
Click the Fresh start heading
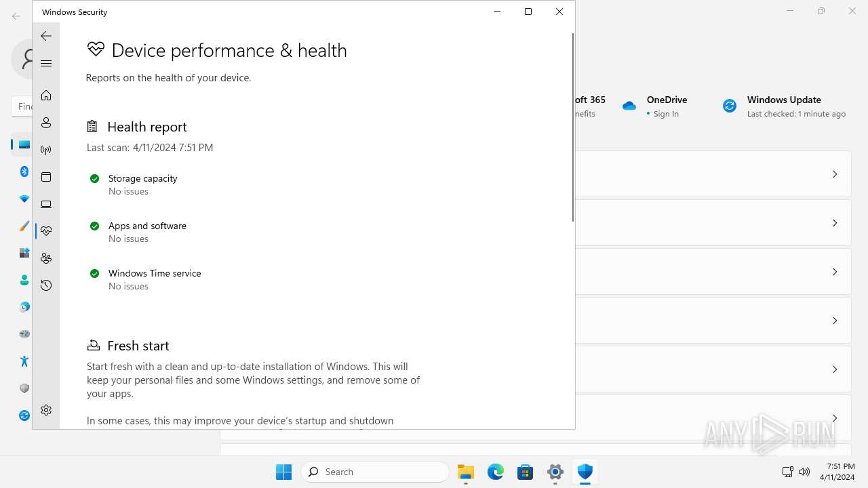click(138, 346)
